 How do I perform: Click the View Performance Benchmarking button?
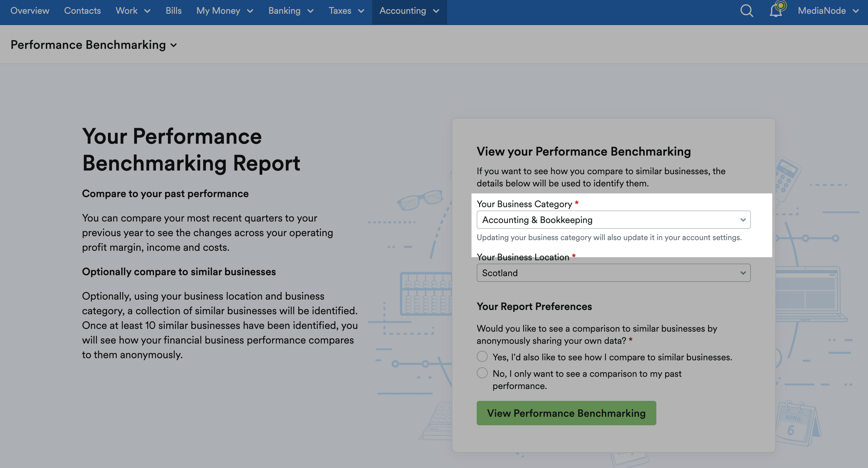(x=566, y=413)
